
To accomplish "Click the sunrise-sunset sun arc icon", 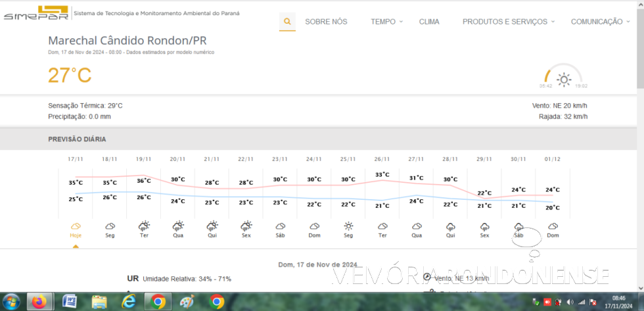I will pos(564,79).
